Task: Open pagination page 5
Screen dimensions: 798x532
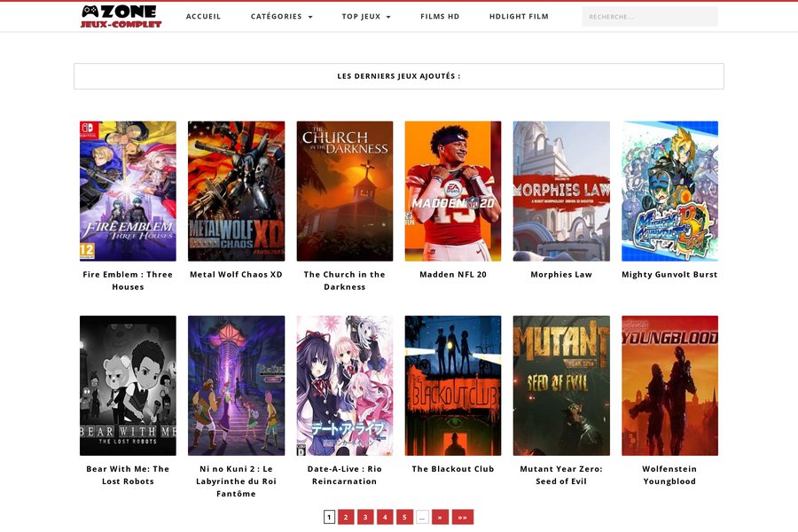Action: click(x=404, y=517)
